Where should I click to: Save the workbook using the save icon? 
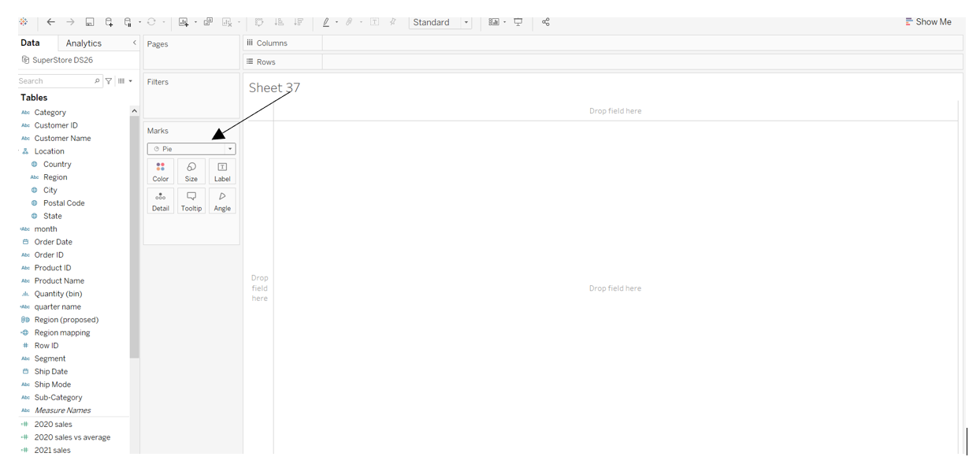click(x=90, y=22)
